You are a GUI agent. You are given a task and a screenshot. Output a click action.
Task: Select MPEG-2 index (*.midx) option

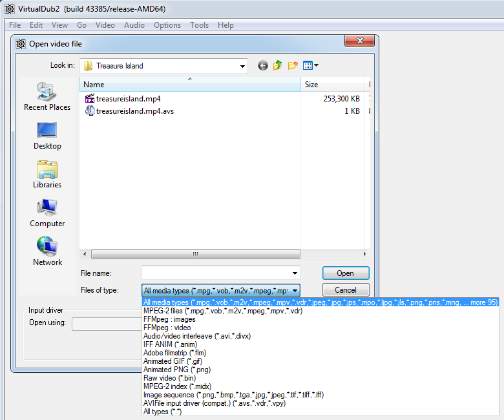[320, 386]
